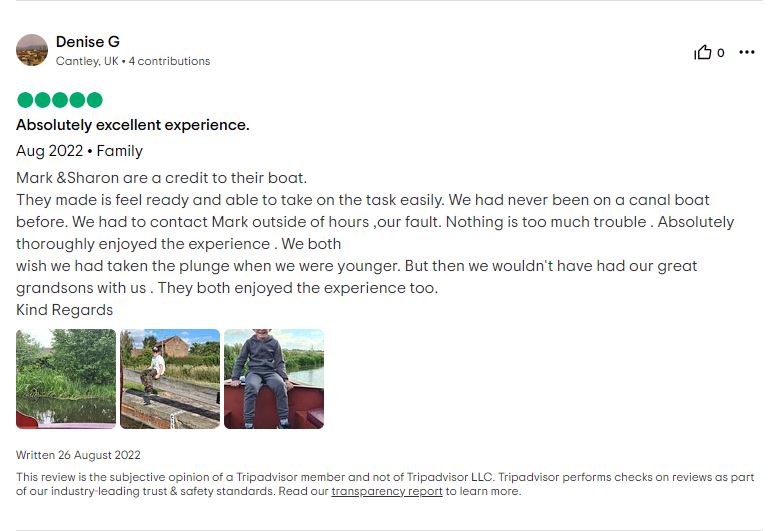The image size is (779, 531).
Task: Open the transparency report link
Action: (x=387, y=491)
